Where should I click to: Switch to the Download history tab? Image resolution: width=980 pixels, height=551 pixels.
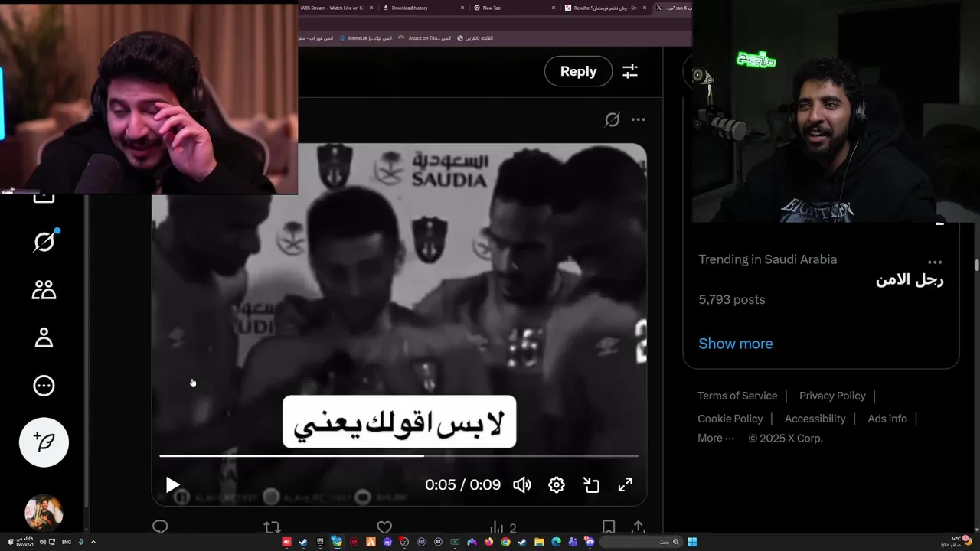coord(423,8)
